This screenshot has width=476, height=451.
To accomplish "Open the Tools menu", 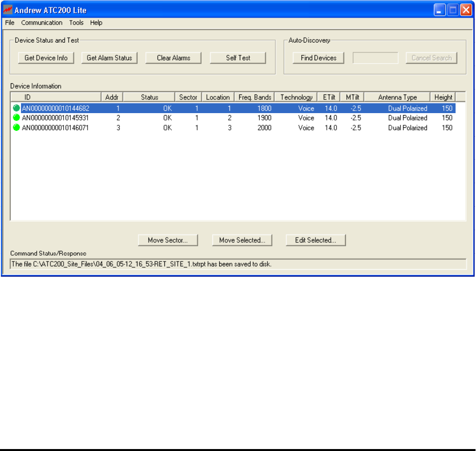I will point(76,23).
